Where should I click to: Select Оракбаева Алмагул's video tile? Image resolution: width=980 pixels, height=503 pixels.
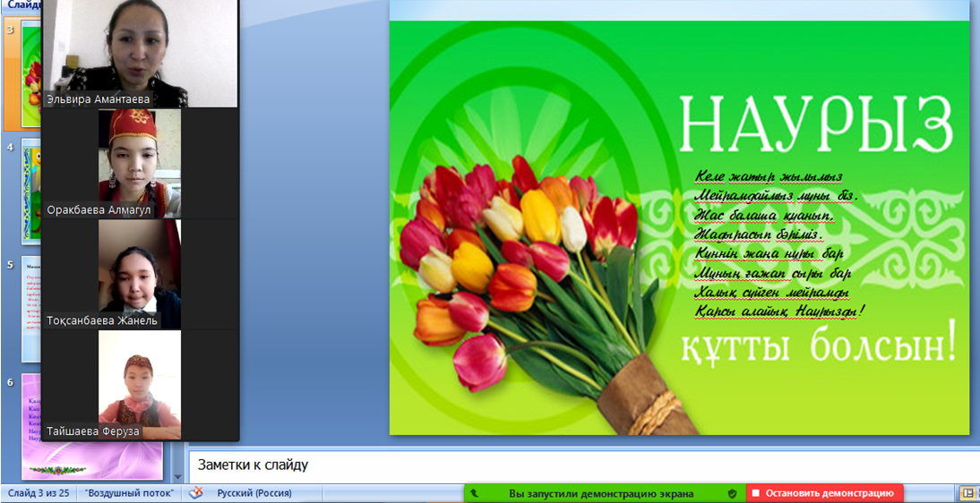pos(140,163)
